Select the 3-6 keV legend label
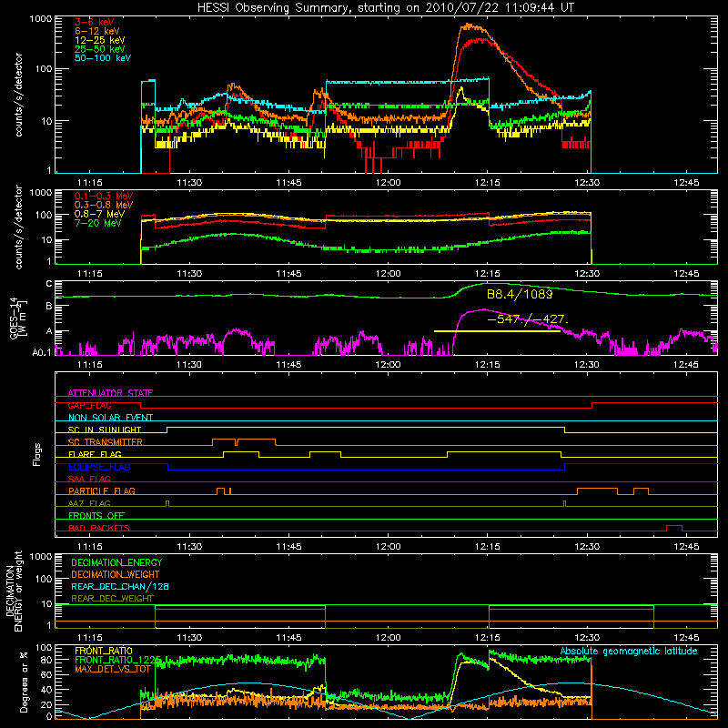The image size is (728, 728). (95, 22)
